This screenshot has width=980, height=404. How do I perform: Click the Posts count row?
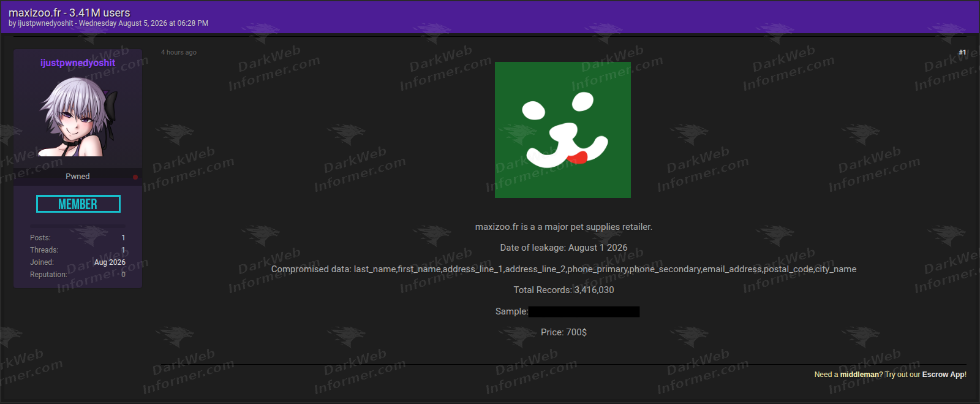click(78, 238)
